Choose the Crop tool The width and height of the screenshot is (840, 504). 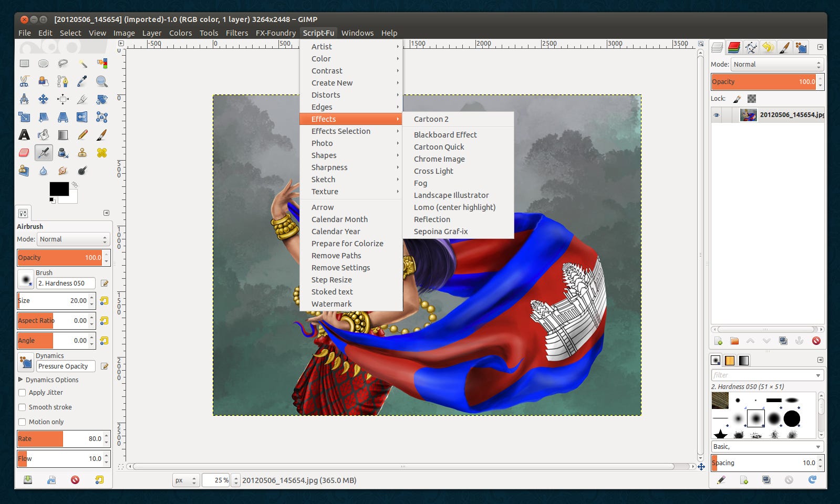click(82, 99)
